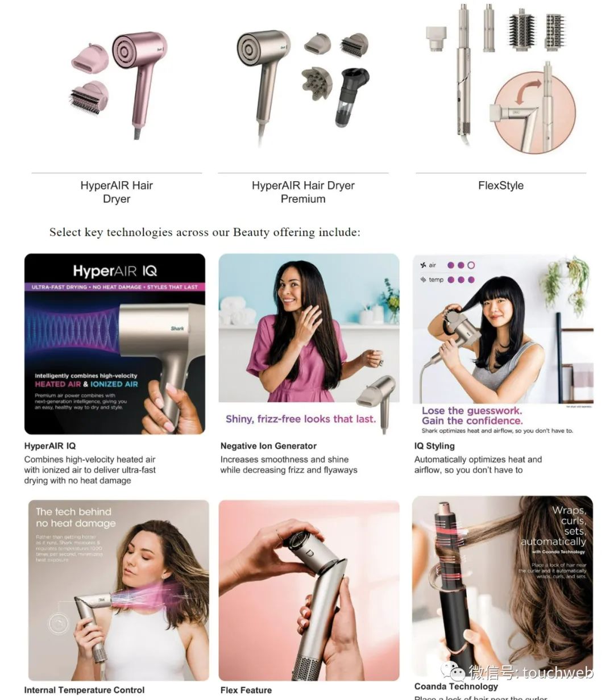Screen dimensions: 614x700
Task: Open the FlexStyle product image
Action: [x=500, y=78]
